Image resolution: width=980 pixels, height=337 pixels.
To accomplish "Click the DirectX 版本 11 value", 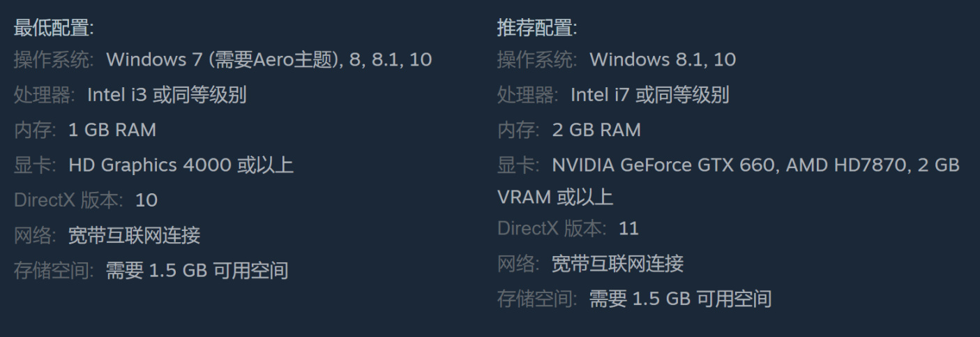I will point(629,228).
